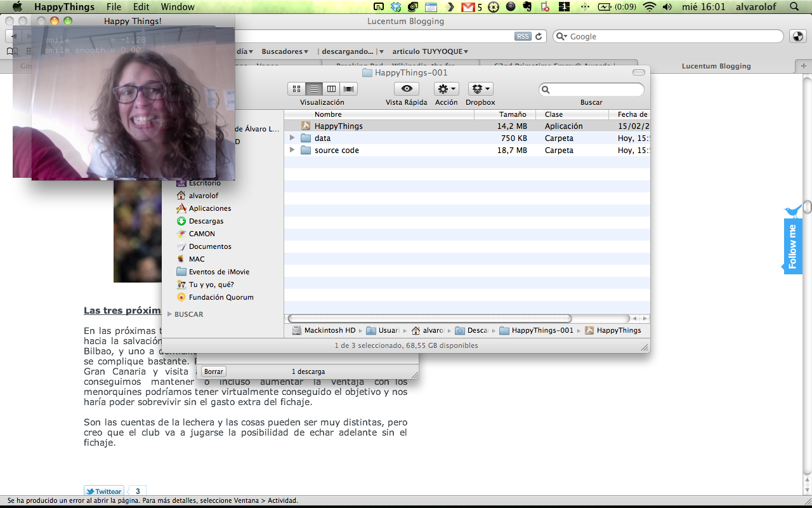Click the Gmail icon in menu bar

[x=468, y=7]
